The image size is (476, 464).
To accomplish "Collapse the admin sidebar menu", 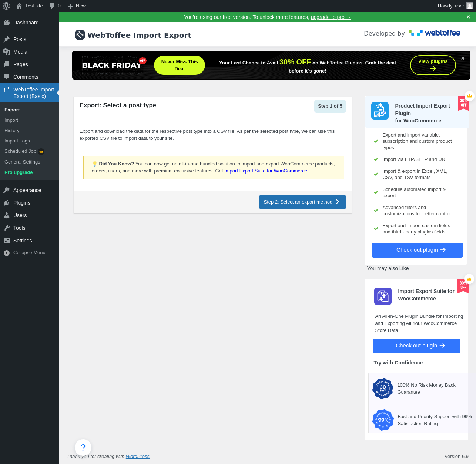I will (30, 253).
